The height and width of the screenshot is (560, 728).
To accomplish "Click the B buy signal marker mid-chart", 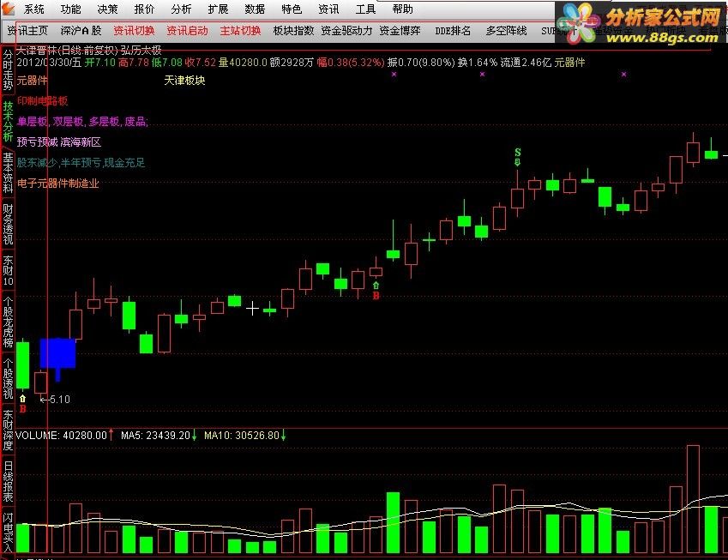I will [376, 291].
